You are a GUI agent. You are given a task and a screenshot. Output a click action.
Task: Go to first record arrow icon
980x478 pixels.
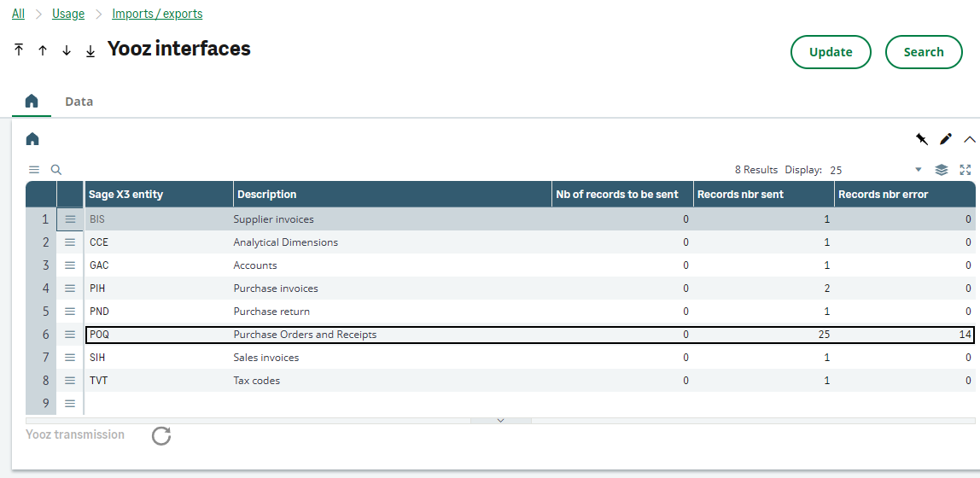click(x=19, y=50)
